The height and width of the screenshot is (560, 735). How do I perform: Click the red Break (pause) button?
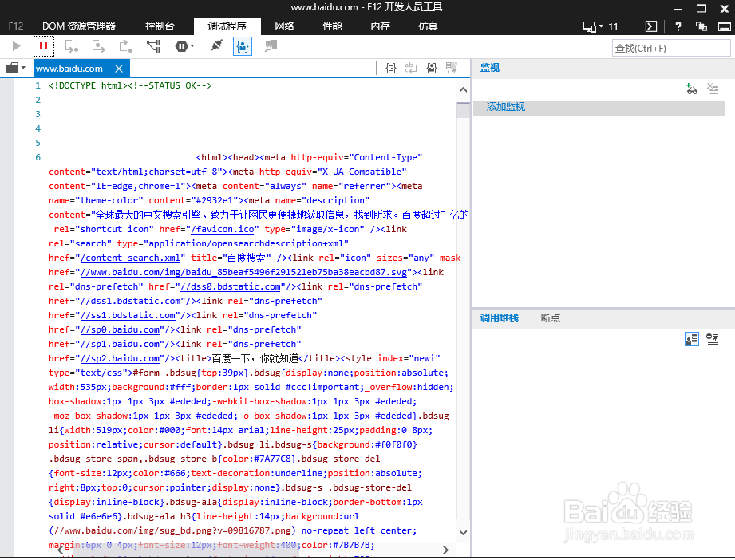tap(44, 46)
